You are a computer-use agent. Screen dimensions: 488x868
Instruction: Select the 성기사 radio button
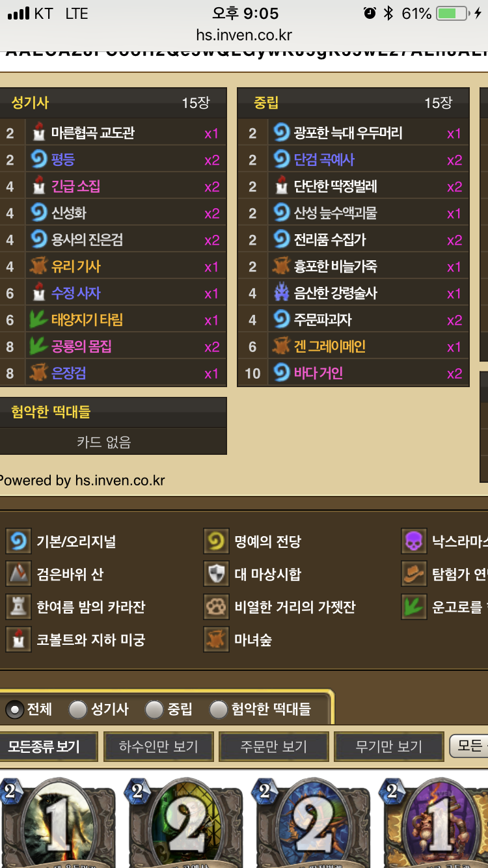click(78, 710)
